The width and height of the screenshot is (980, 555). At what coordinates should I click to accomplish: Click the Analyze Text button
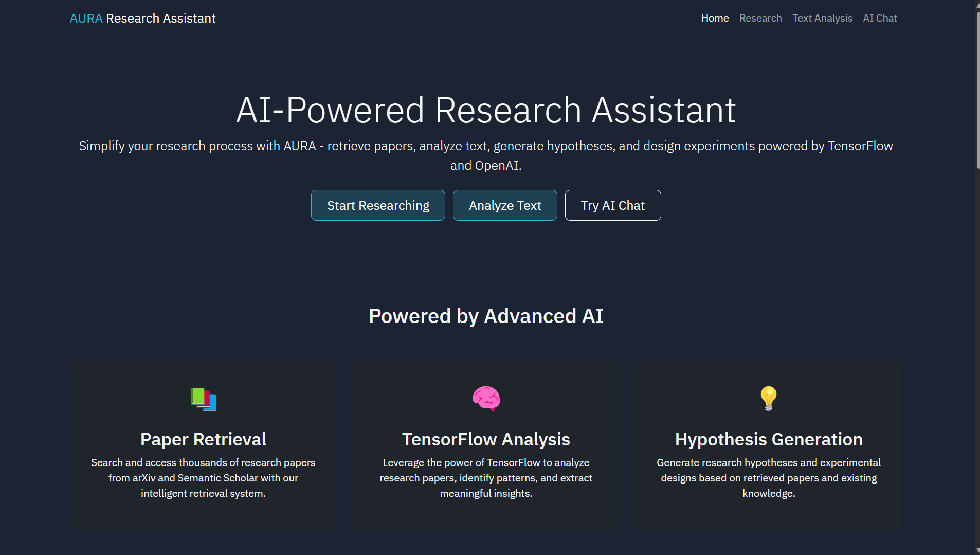pyautogui.click(x=504, y=205)
